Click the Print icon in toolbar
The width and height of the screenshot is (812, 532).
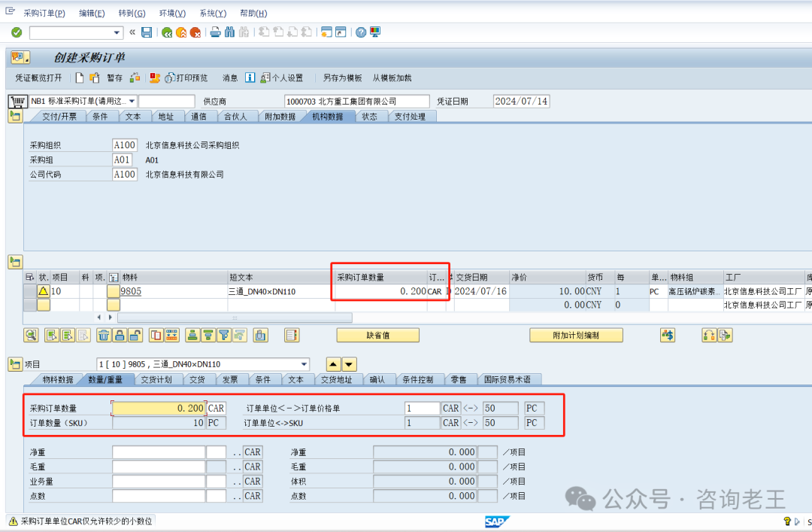tap(216, 32)
